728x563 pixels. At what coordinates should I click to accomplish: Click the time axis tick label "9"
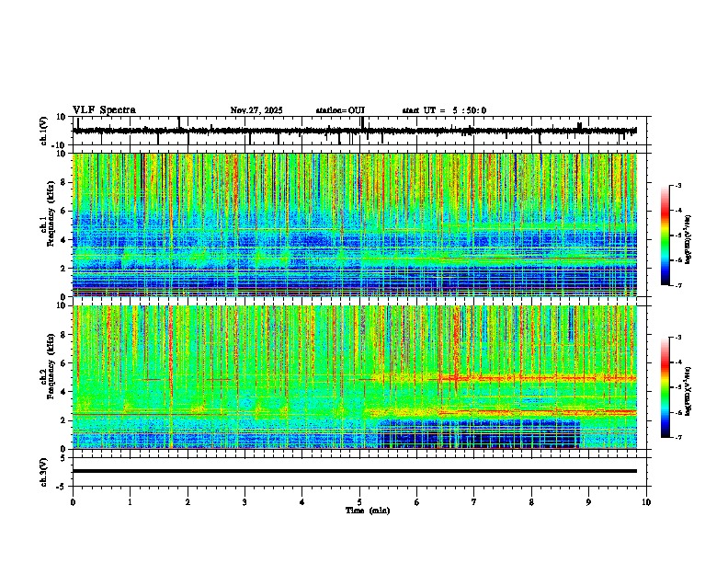[x=588, y=502]
